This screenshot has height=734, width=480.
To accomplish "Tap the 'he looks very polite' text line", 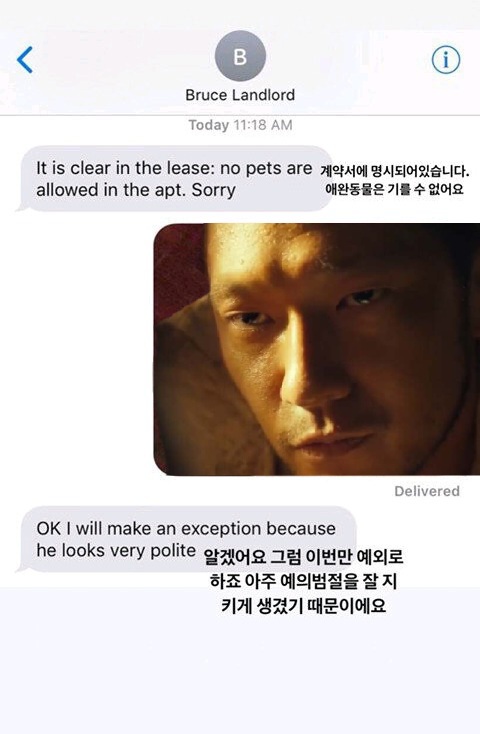I will click(116, 550).
